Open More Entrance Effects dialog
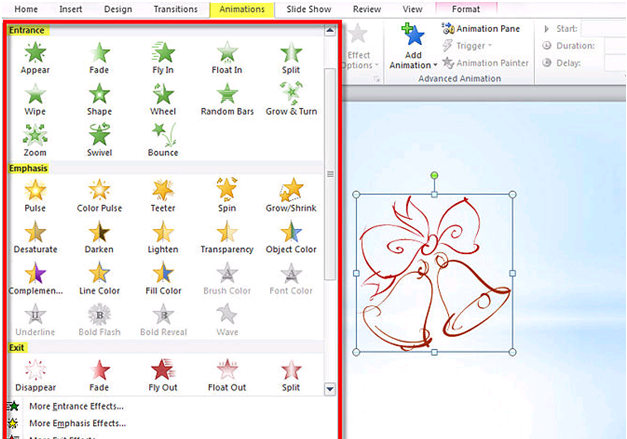The height and width of the screenshot is (439, 627). click(x=75, y=407)
